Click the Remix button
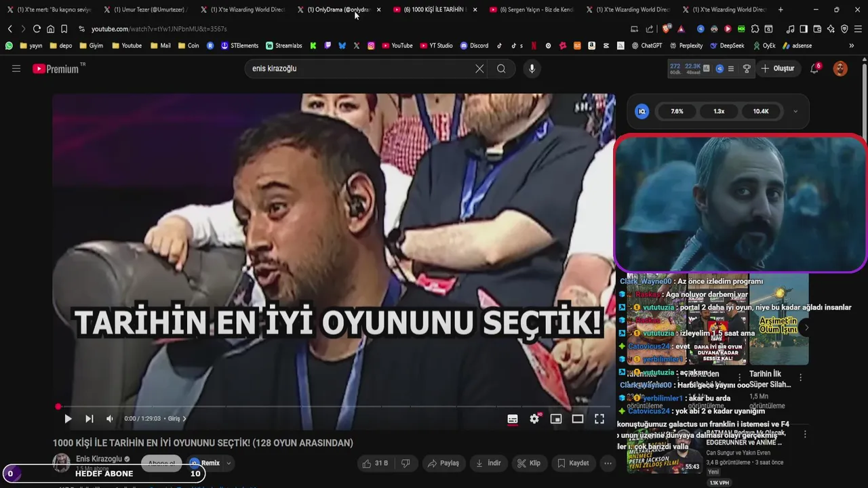Image resolution: width=868 pixels, height=488 pixels. (205, 463)
